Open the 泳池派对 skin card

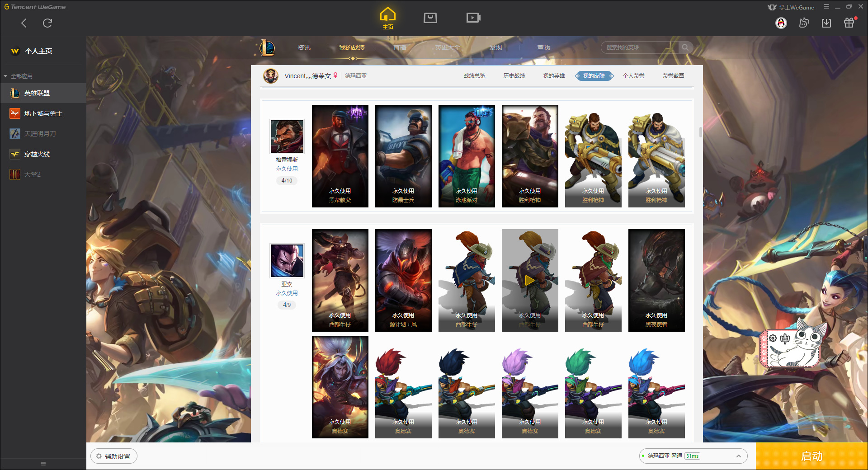(x=467, y=156)
